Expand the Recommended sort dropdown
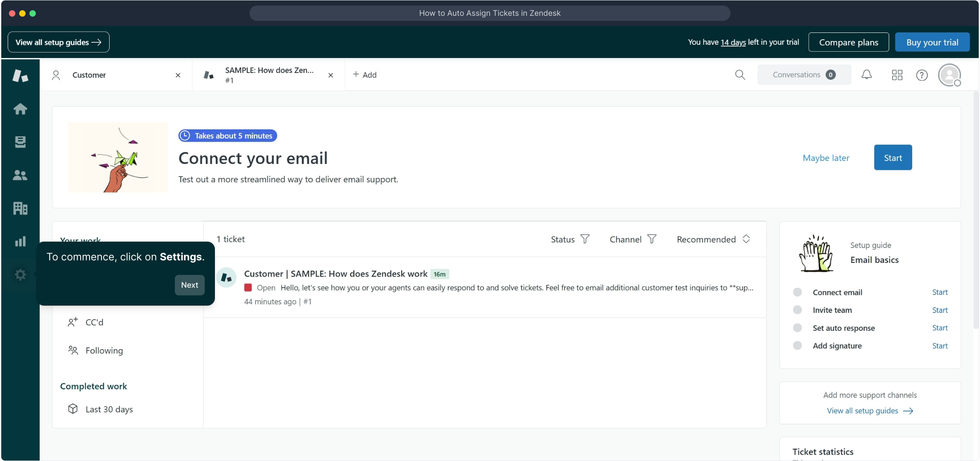This screenshot has height=461, width=980. [x=713, y=239]
